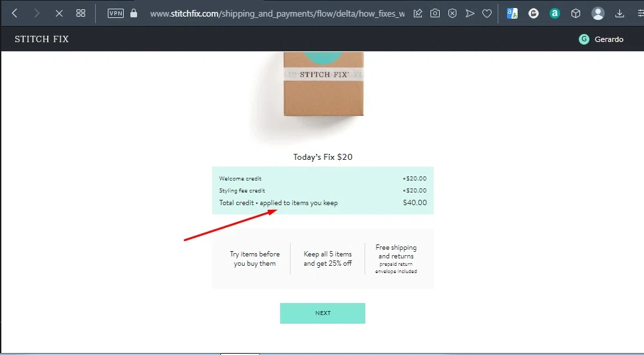644x355 pixels.
Task: Bookmark page with the heart icon
Action: (x=487, y=13)
